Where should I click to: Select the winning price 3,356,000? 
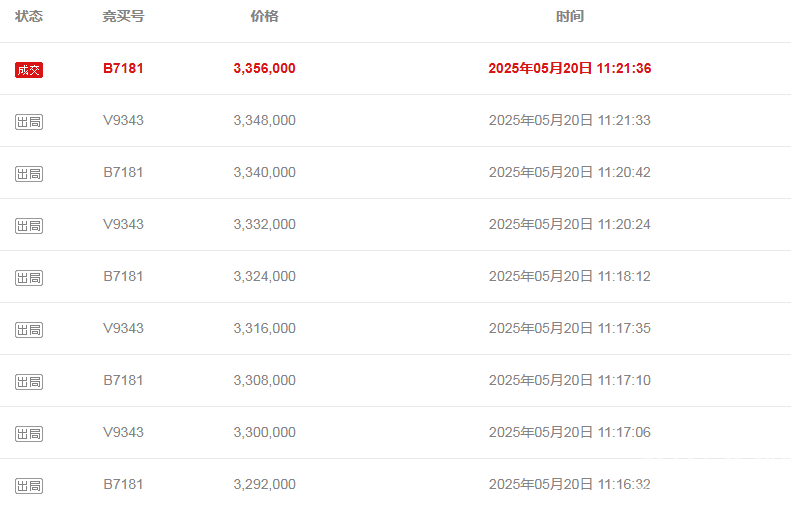click(x=265, y=68)
